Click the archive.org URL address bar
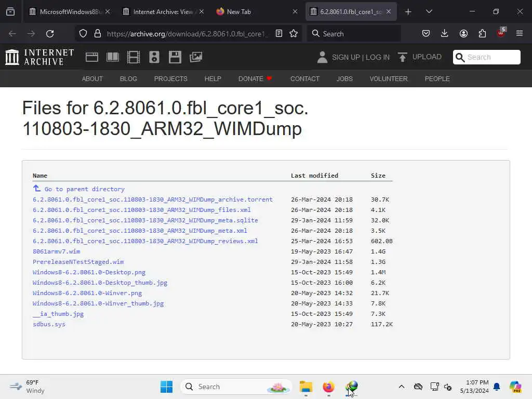532x399 pixels. pyautogui.click(x=187, y=34)
